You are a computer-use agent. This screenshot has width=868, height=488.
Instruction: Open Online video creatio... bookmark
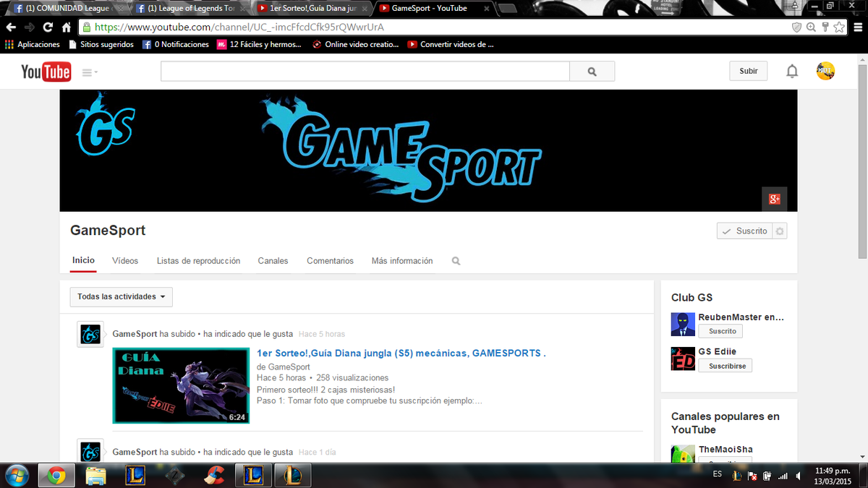355,44
